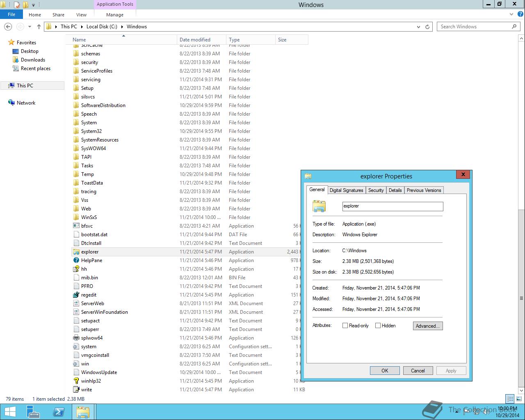
Task: Click the WinSxS folder icon
Action: [76, 217]
